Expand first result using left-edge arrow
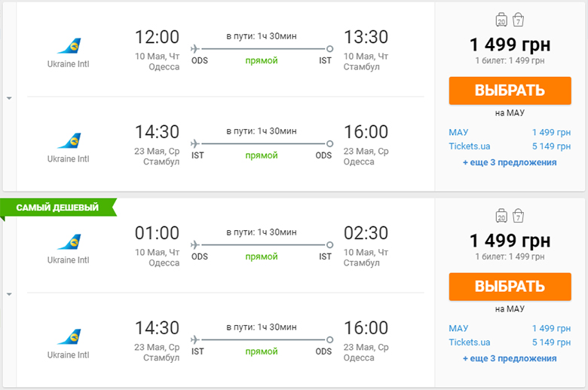The height and width of the screenshot is (390, 588). (x=8, y=98)
